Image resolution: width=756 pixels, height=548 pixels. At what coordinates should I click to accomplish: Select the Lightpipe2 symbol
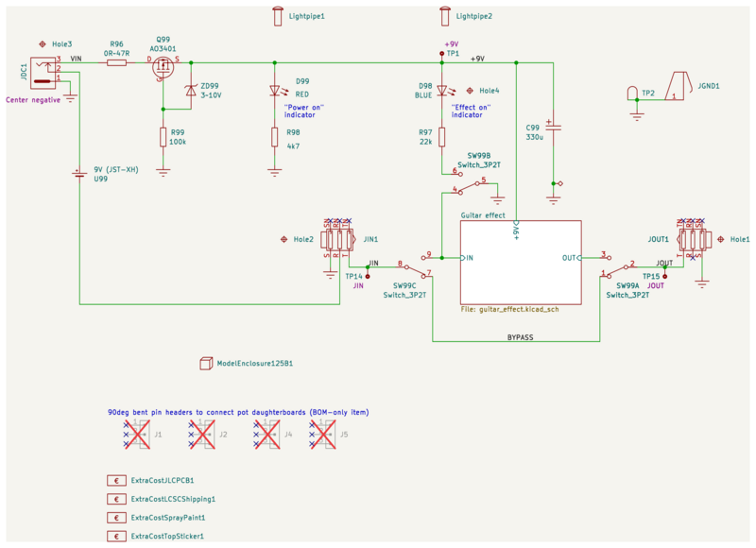pyautogui.click(x=444, y=16)
